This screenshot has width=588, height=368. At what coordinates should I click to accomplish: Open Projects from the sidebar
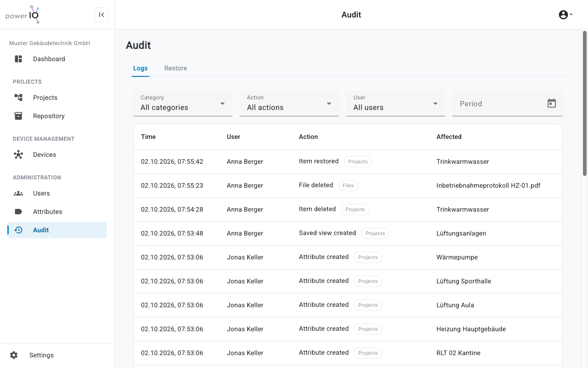click(57, 98)
